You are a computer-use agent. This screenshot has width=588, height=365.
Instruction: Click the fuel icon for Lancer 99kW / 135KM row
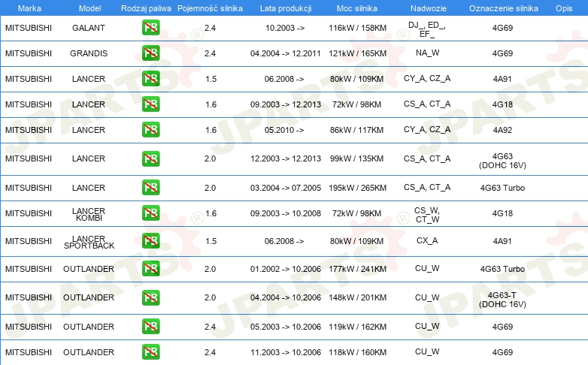150,158
